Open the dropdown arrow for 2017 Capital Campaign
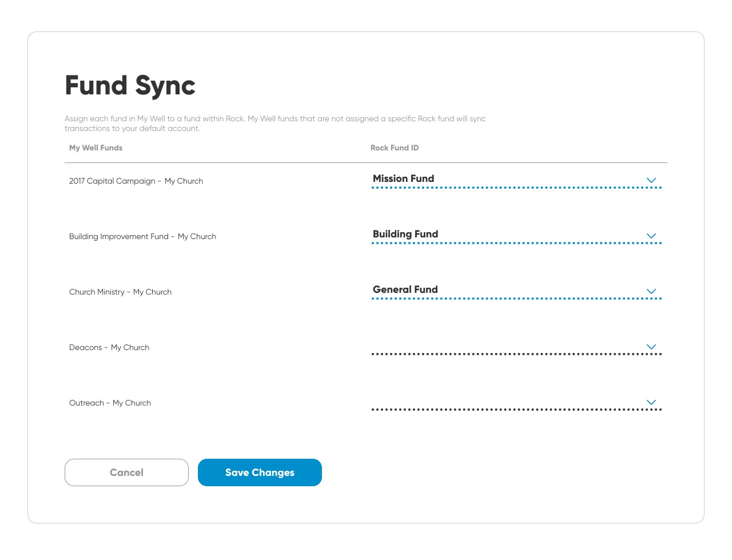 (x=651, y=180)
